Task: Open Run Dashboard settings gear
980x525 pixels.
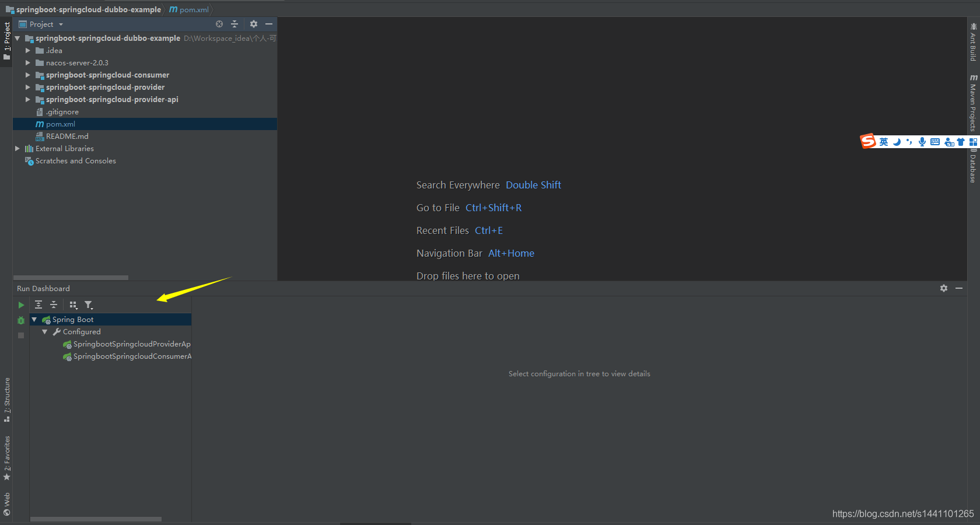Action: (x=944, y=288)
